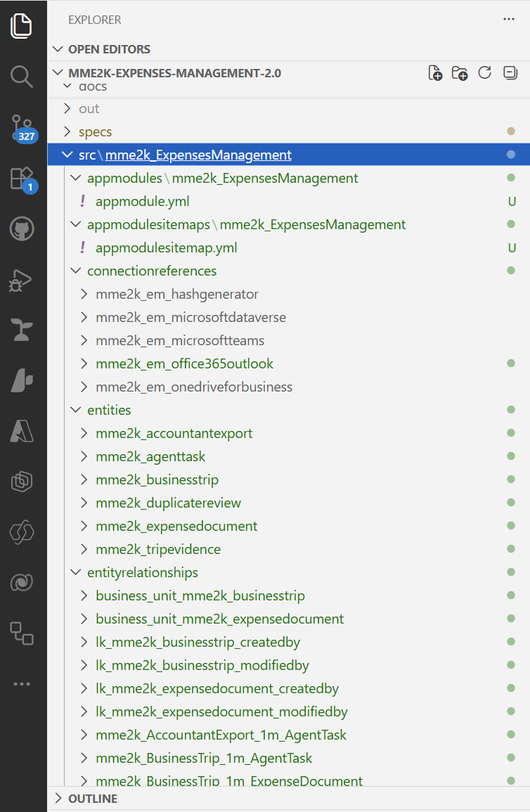Expand mme2k_em_office365outlook folder
The height and width of the screenshot is (812, 530).
pos(288,363)
